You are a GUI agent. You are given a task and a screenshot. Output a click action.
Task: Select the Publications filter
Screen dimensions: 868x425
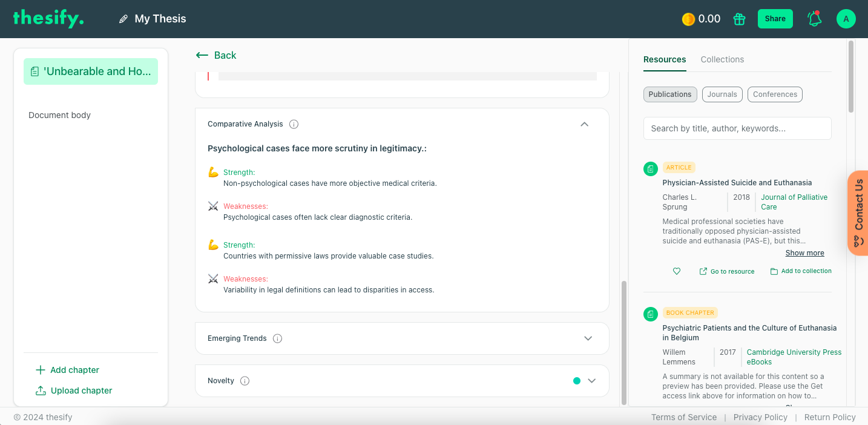[670, 94]
